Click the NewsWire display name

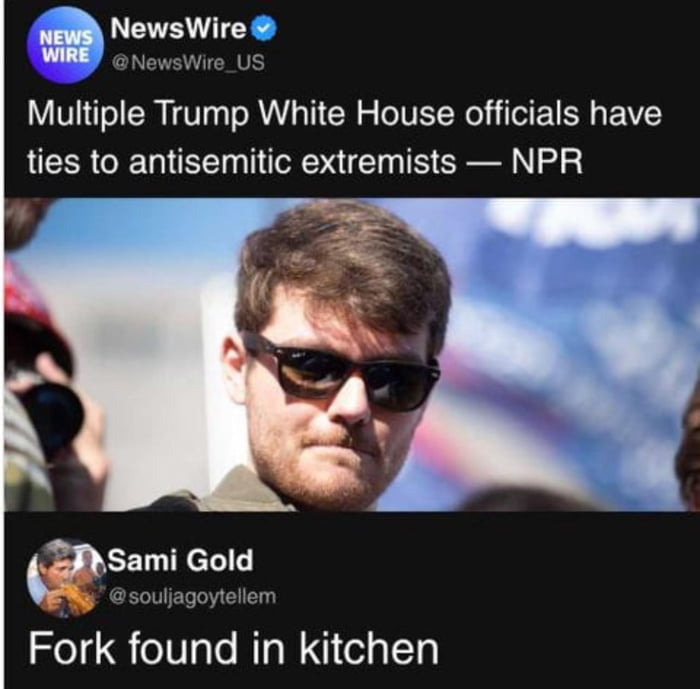179,29
